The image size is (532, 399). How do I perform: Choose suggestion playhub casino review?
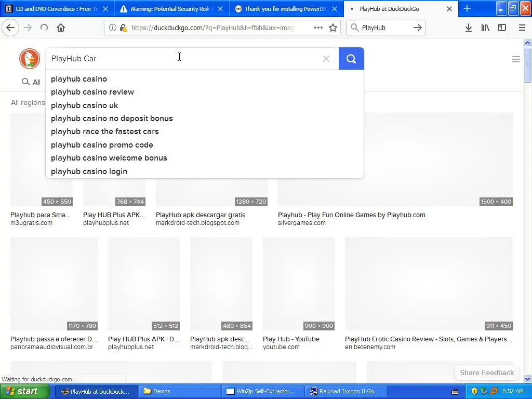coord(205,92)
